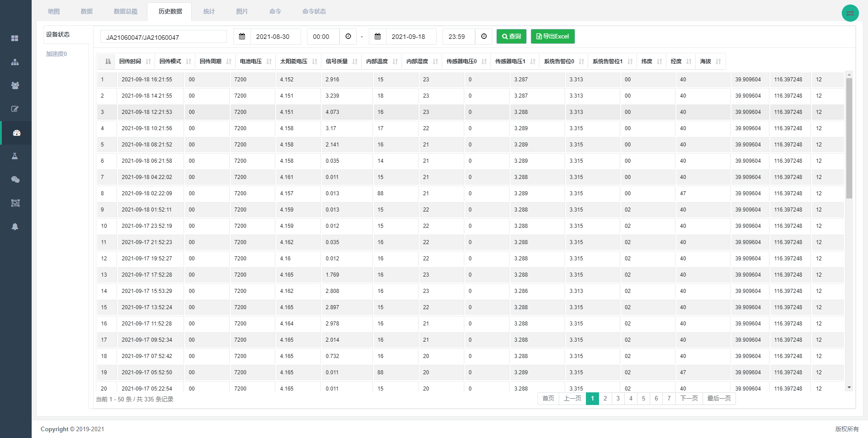Switch to the 数据总揽 tab
The height and width of the screenshot is (438, 868).
(125, 11)
